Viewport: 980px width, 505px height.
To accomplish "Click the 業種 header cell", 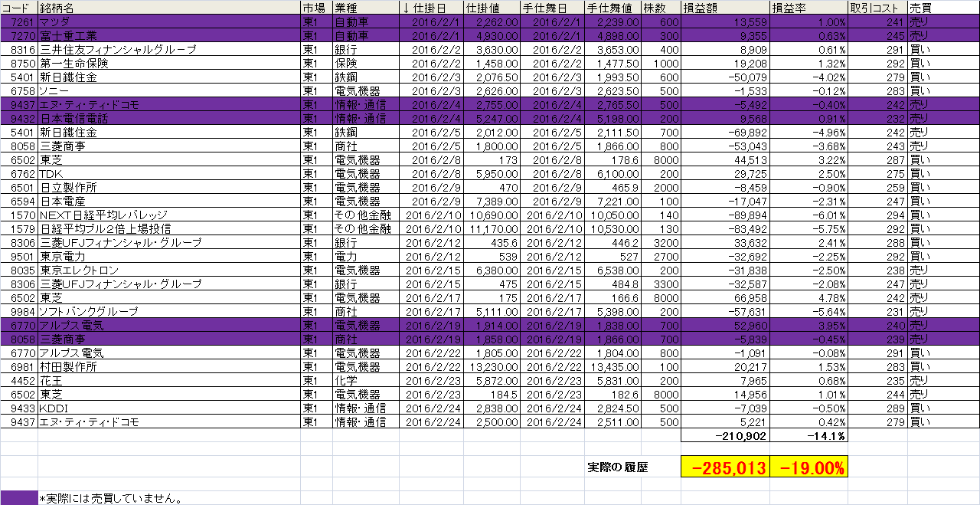I will click(x=366, y=8).
